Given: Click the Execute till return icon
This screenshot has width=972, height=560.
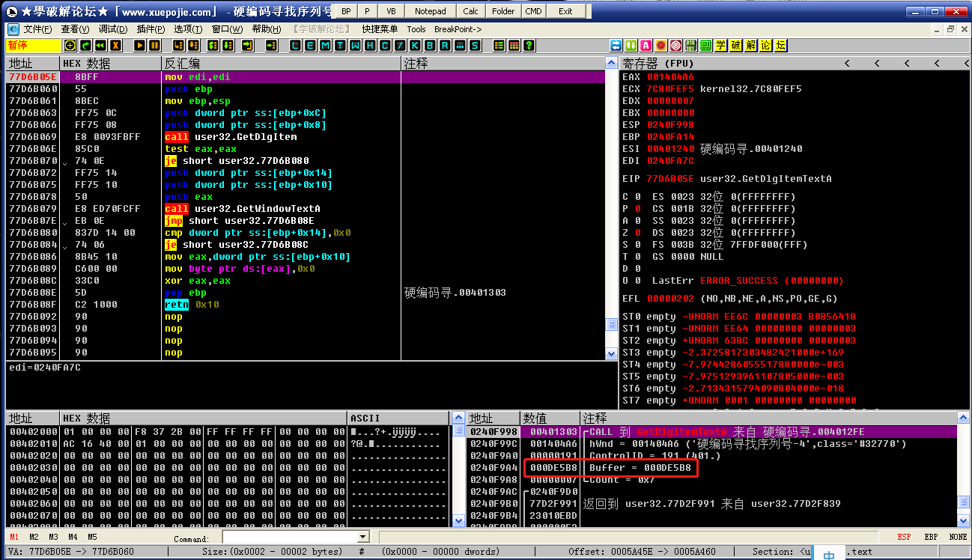Looking at the screenshot, I should (247, 46).
